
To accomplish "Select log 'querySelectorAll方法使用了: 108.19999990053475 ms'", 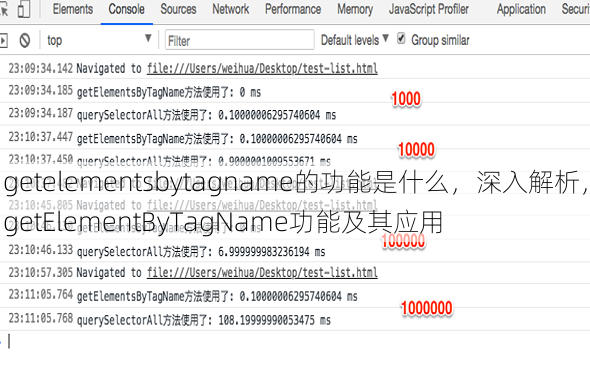I will (x=295, y=320).
